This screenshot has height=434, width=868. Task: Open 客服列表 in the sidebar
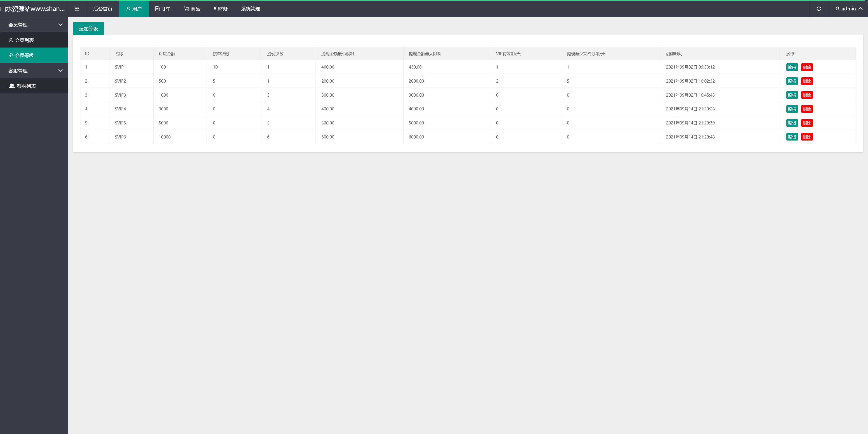(26, 86)
